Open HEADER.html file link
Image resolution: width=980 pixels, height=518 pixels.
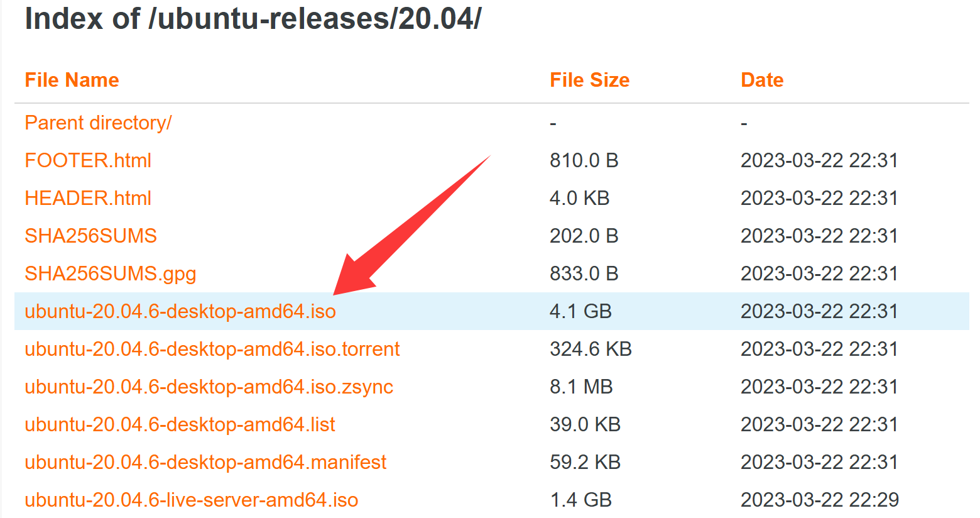coord(88,198)
